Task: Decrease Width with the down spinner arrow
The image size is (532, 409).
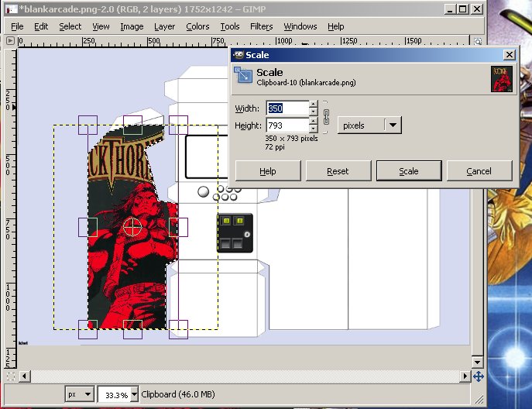Action: 313,112
